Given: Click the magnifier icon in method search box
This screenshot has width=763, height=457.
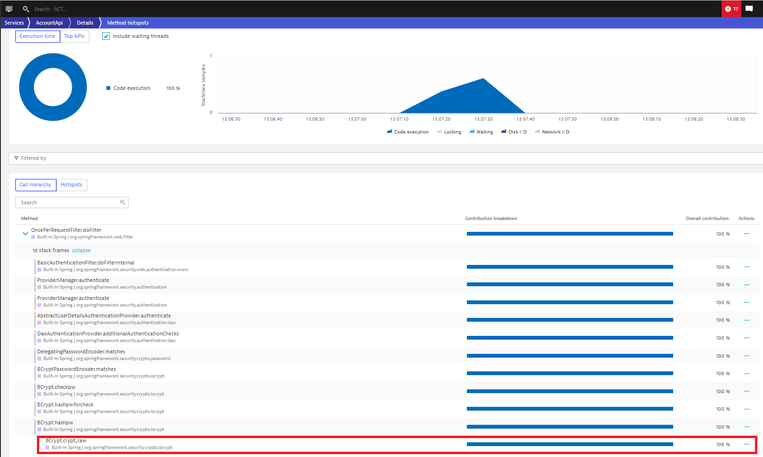Looking at the screenshot, I should coord(123,202).
